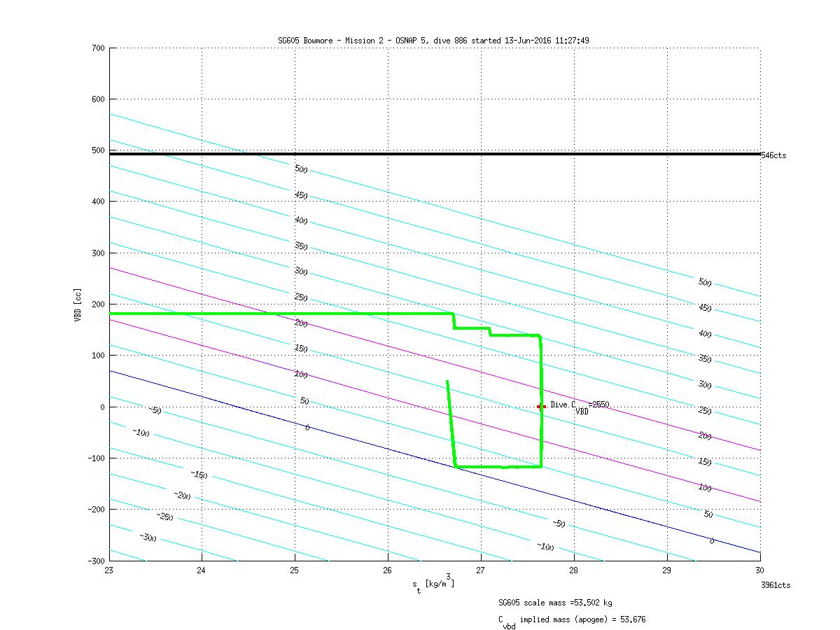Click contour label -250 near lower left
This screenshot has height=630, width=840.
pos(165,517)
